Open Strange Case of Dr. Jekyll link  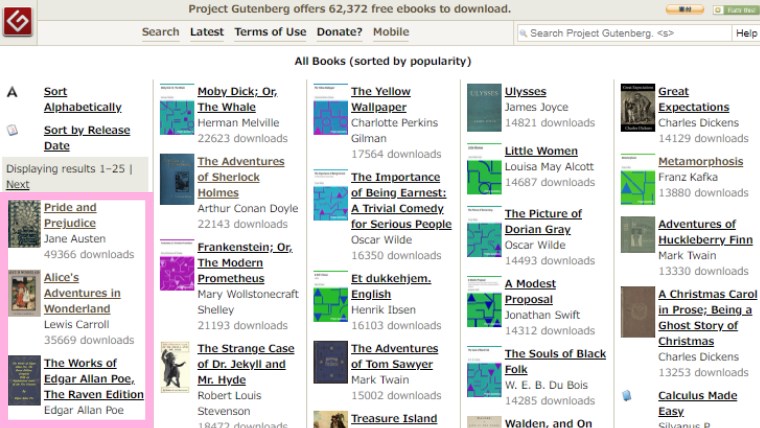click(x=246, y=364)
